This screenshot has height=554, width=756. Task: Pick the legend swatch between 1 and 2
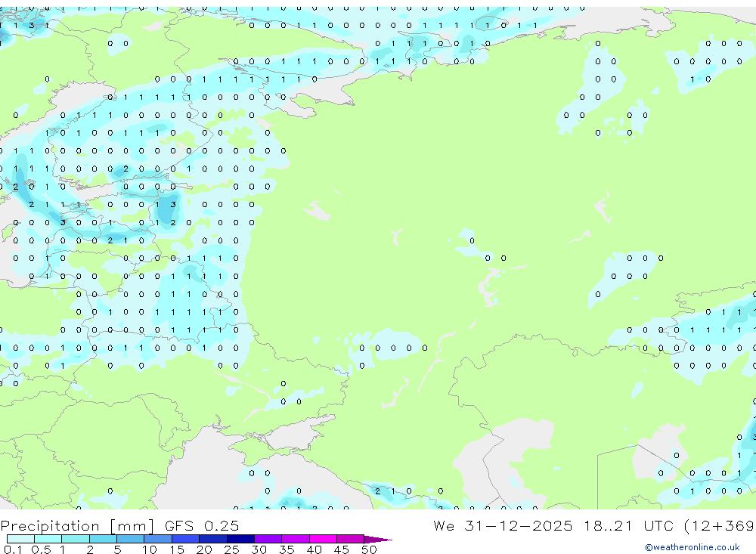(76, 539)
